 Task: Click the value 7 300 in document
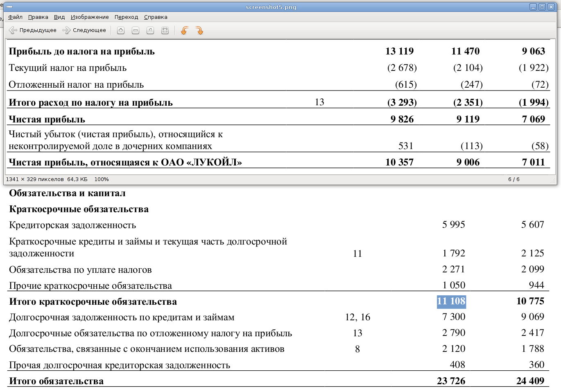454,317
